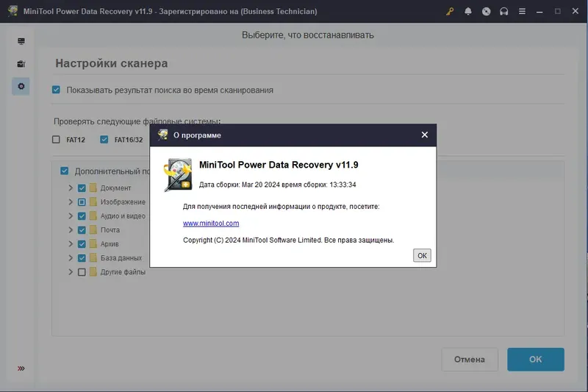Open notifications bell icon
This screenshot has height=392, width=588.
point(468,11)
